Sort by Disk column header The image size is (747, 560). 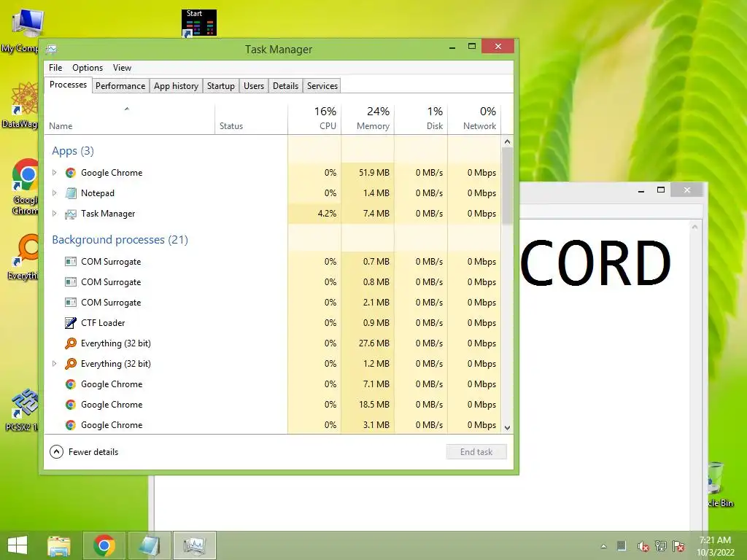point(421,120)
